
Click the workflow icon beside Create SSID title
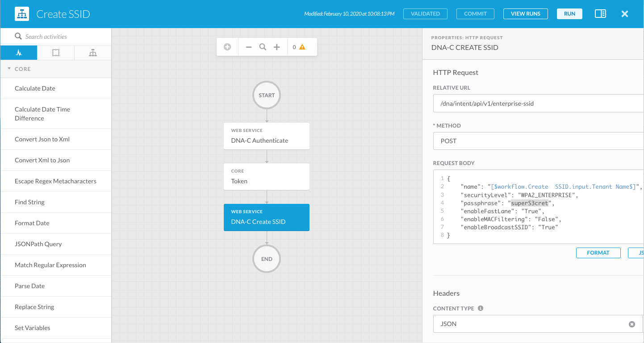21,14
